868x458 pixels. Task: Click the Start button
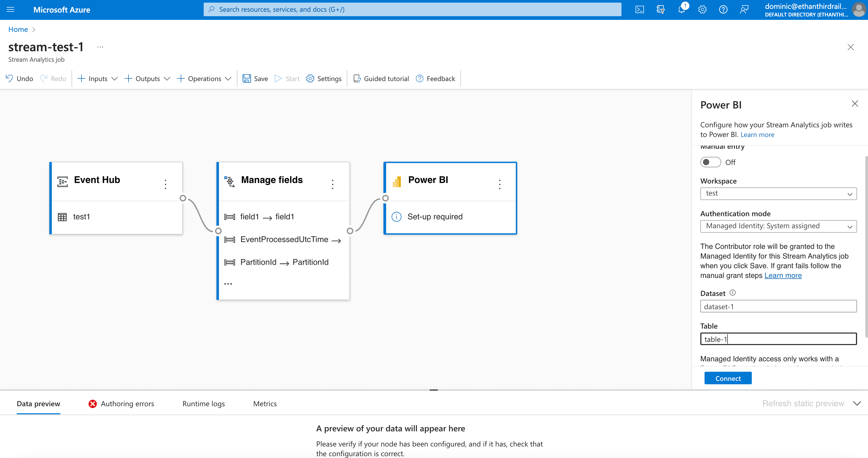(287, 79)
